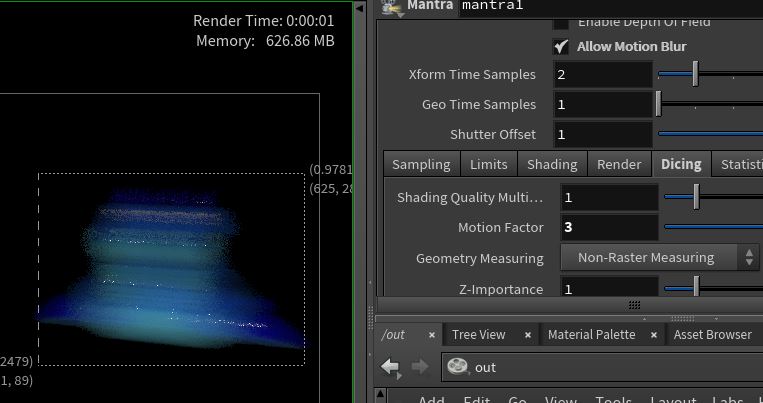Switch to the Asset Browser tab
Screen dimensions: 763x403
tap(712, 335)
